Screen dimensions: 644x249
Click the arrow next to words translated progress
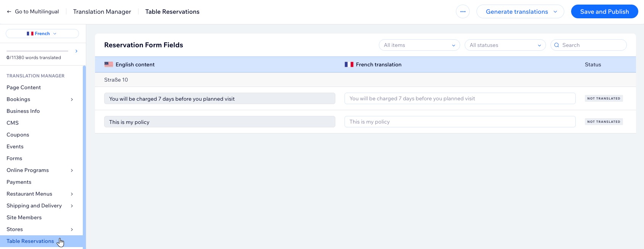click(76, 51)
